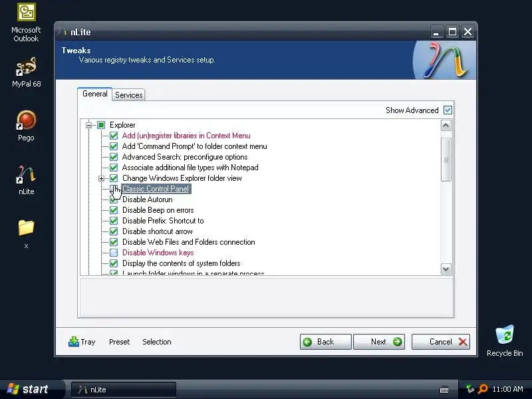The image size is (532, 399).
Task: Uncheck Advanced Search: preconfigure options
Action: 114,157
